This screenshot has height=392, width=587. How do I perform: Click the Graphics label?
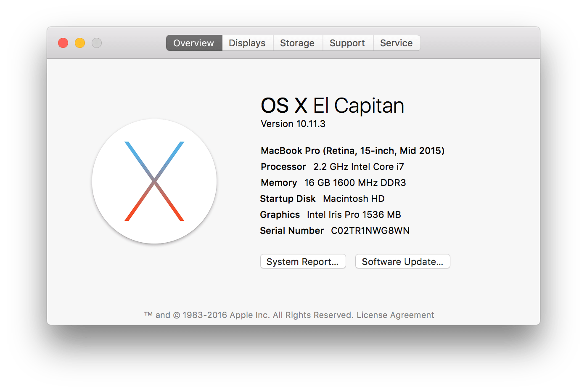(280, 215)
